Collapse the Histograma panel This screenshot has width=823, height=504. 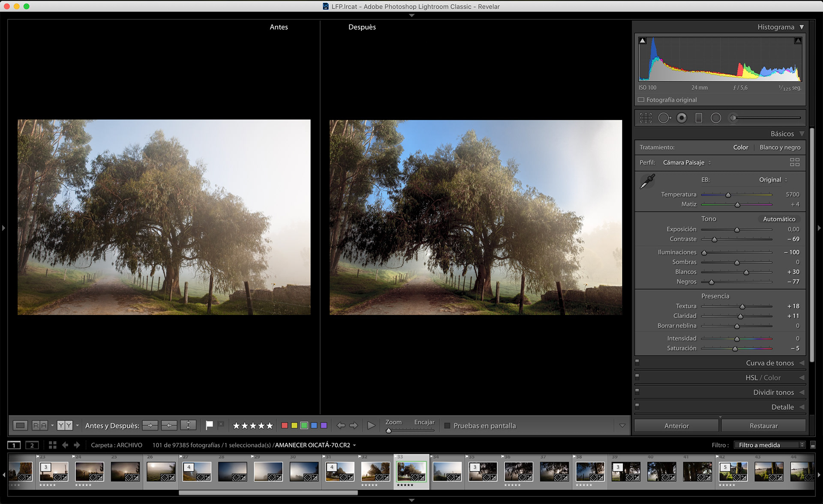pos(802,27)
